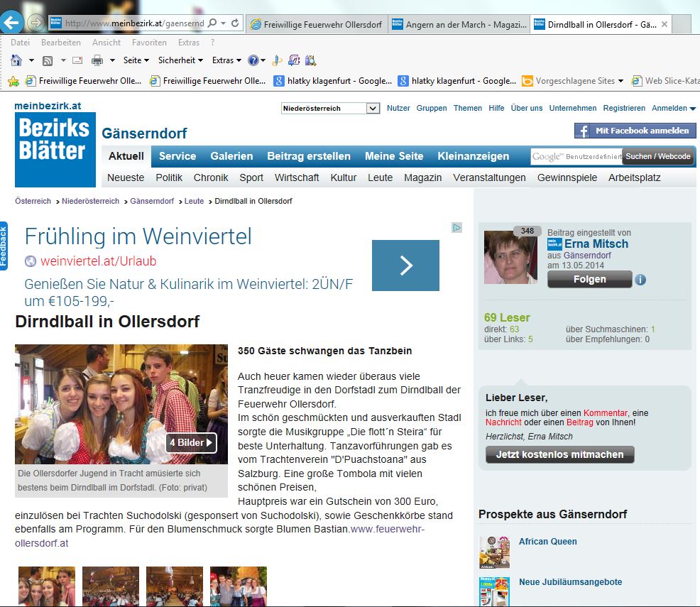Image resolution: width=700 pixels, height=607 pixels.
Task: Click the Read Mail toolbar icon
Action: 77,60
